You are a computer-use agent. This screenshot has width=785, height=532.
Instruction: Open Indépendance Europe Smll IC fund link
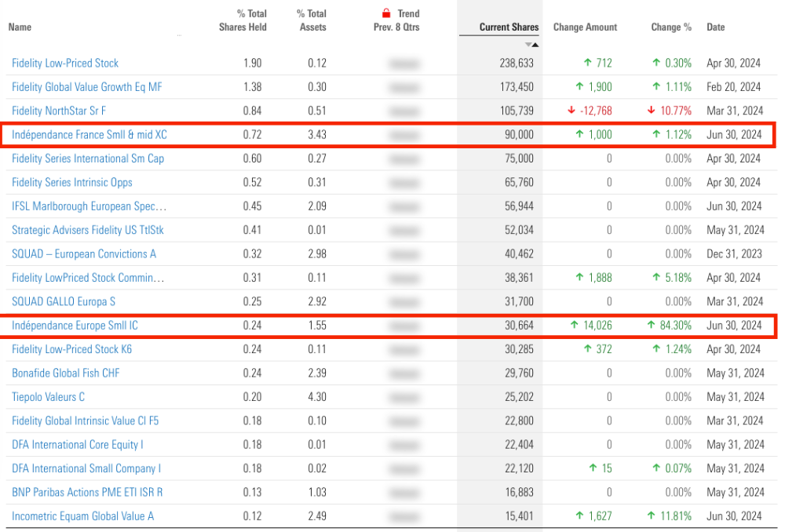tap(75, 326)
